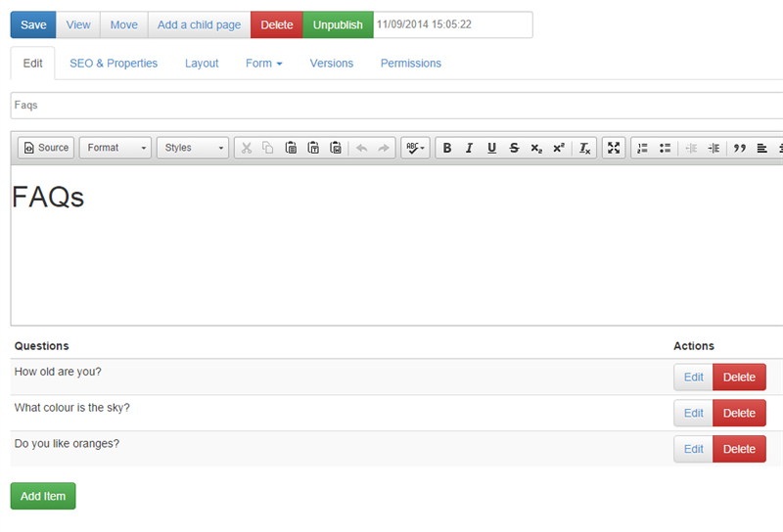The image size is (783, 532).
Task: Expand the Form tab dropdown
Action: 263,64
